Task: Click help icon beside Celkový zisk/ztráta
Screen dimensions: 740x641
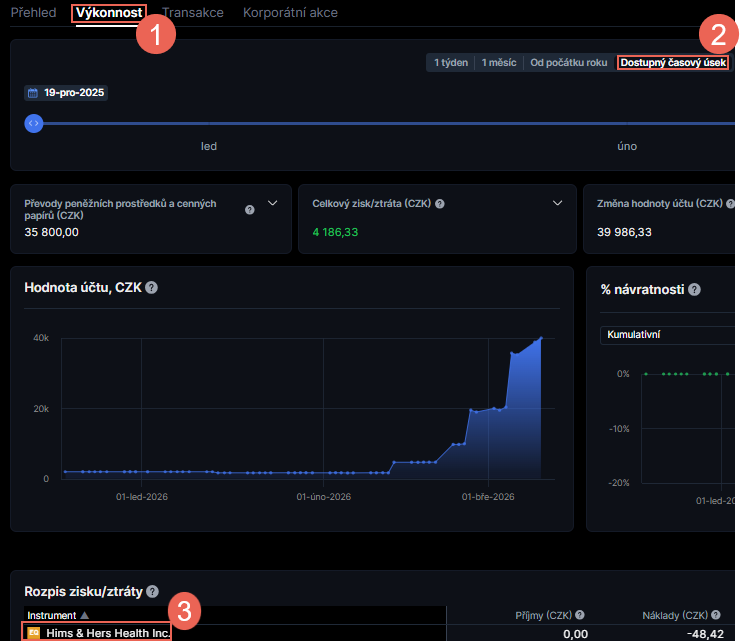Action: tap(440, 203)
